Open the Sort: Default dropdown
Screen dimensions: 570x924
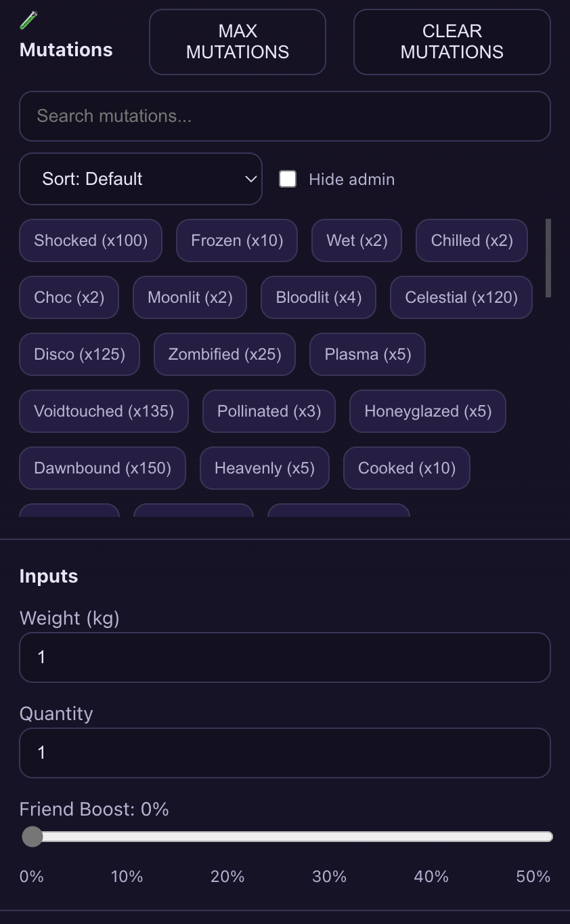pos(141,179)
